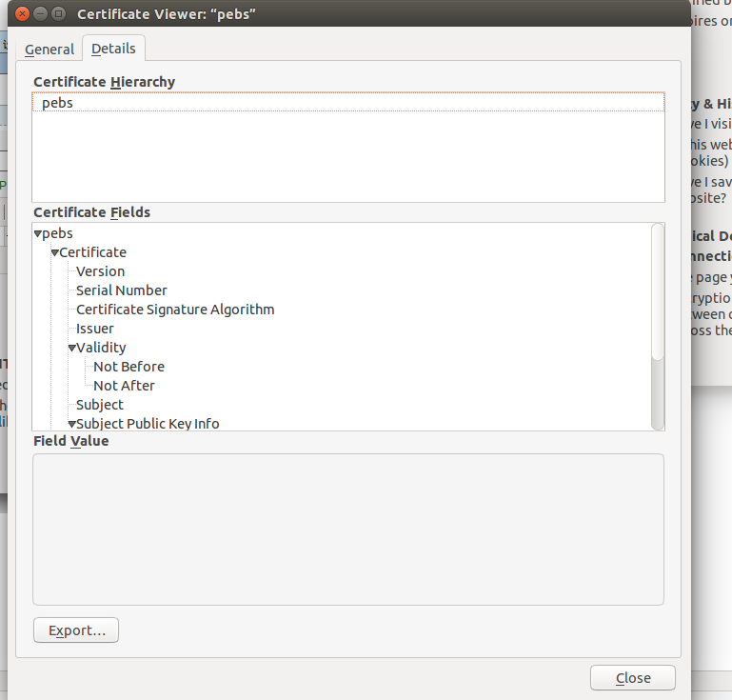Viewport: 732px width, 700px height.
Task: Select pebs label in Certificate Fields tree
Action: point(57,233)
